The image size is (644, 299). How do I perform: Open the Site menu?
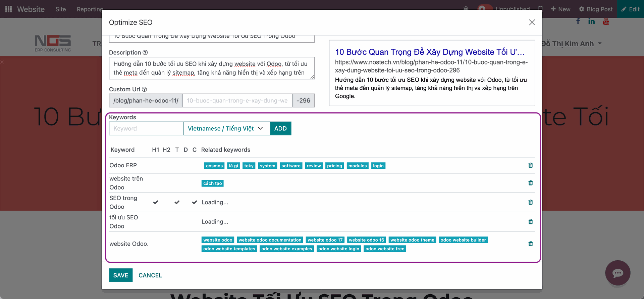(x=61, y=9)
